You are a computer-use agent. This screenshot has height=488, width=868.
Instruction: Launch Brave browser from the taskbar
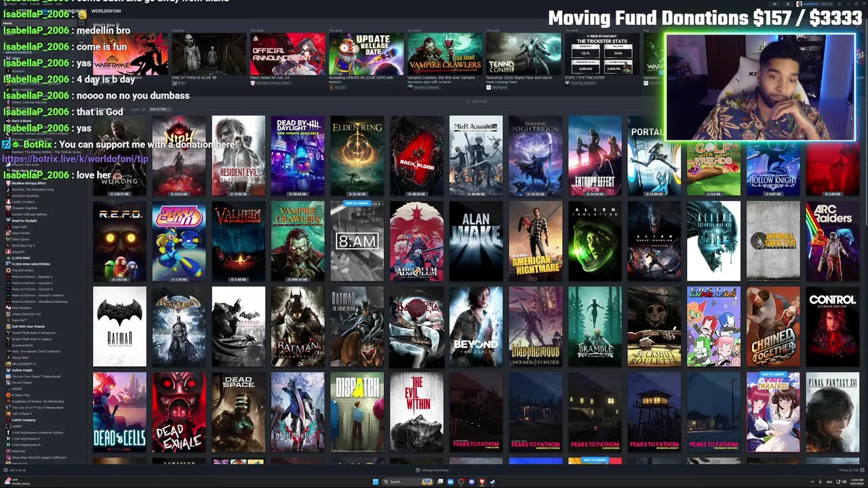coord(482,482)
